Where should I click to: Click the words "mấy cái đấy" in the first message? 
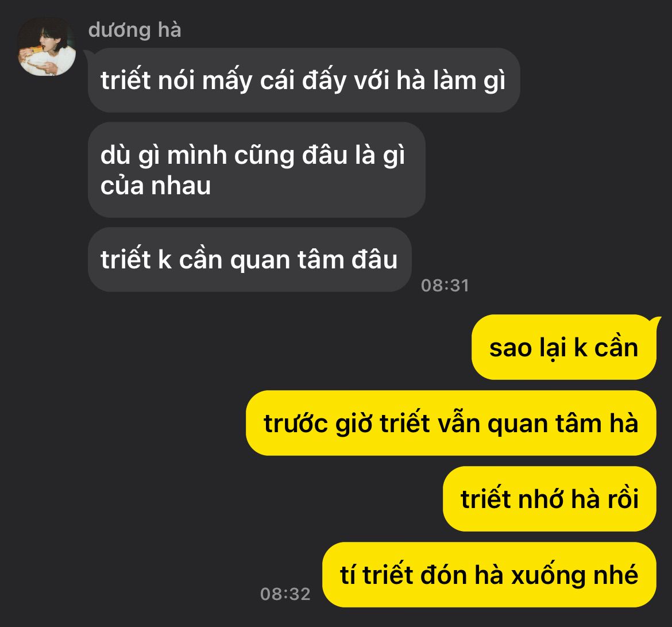(x=274, y=81)
